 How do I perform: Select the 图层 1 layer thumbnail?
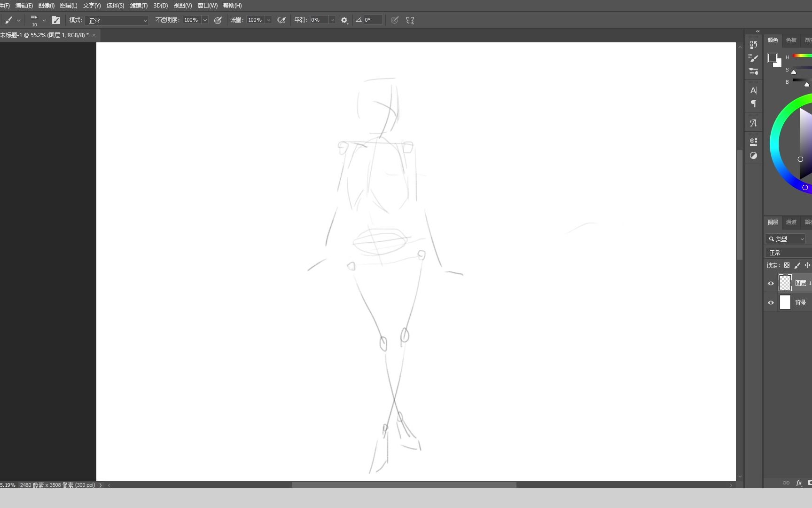pyautogui.click(x=785, y=283)
